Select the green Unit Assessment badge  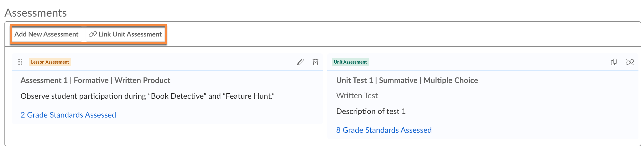click(x=350, y=62)
